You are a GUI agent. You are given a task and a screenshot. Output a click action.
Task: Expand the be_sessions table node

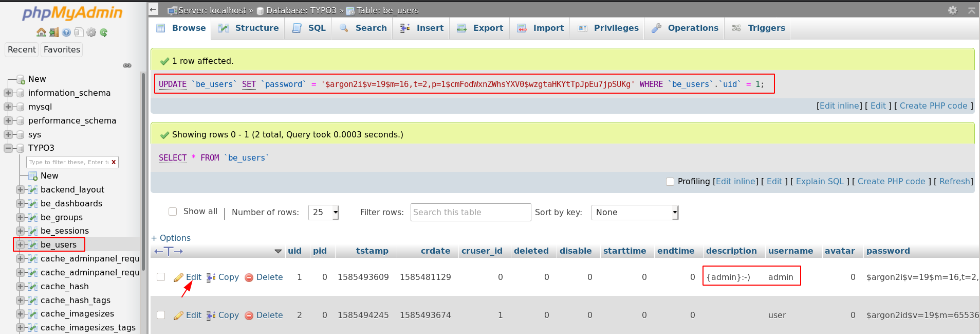coord(21,231)
